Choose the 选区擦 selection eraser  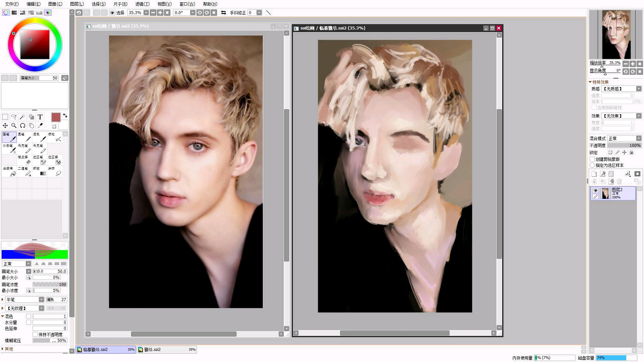(55, 160)
